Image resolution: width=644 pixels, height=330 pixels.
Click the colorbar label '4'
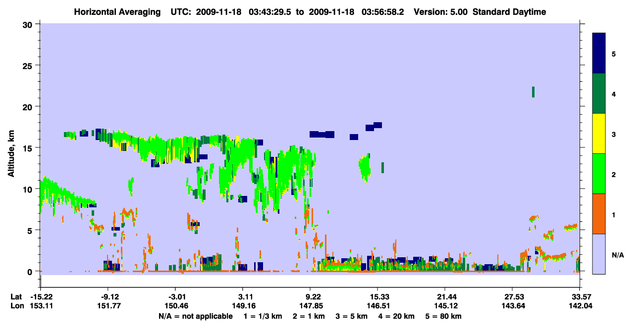(x=614, y=94)
